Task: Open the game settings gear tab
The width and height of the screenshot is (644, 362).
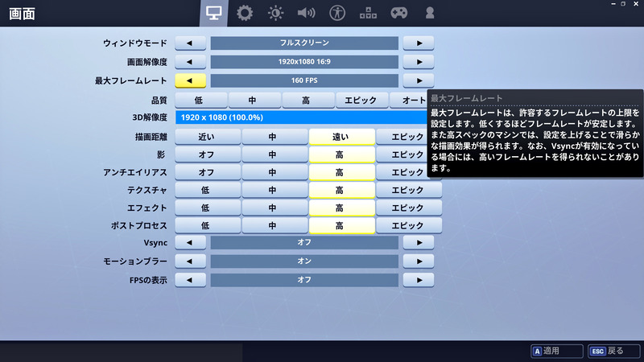Action: (245, 13)
